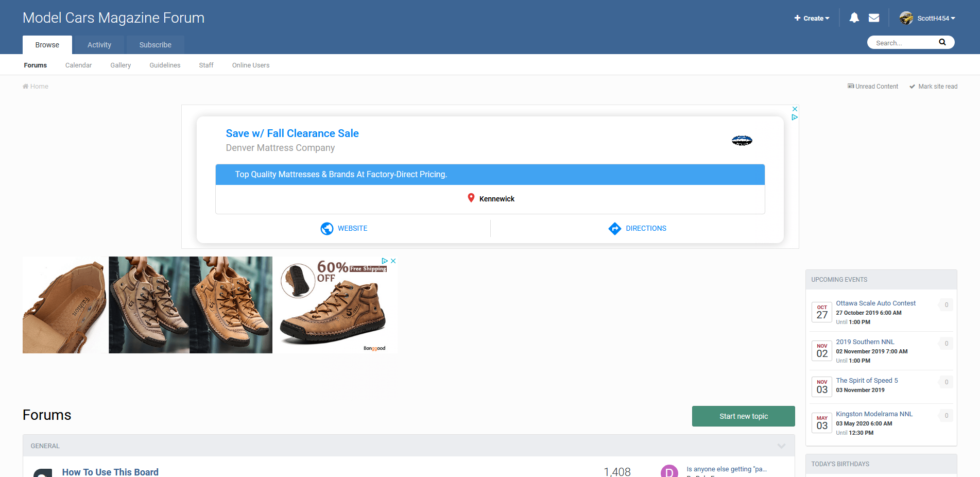Click Ottawa Scale Auto Contest comment count
This screenshot has width=980, height=477.
click(946, 305)
